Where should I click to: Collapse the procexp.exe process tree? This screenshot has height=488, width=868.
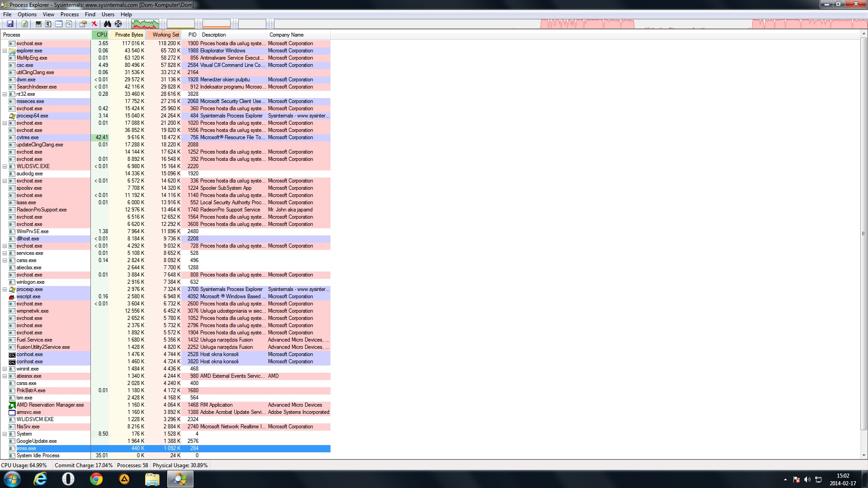(x=5, y=289)
